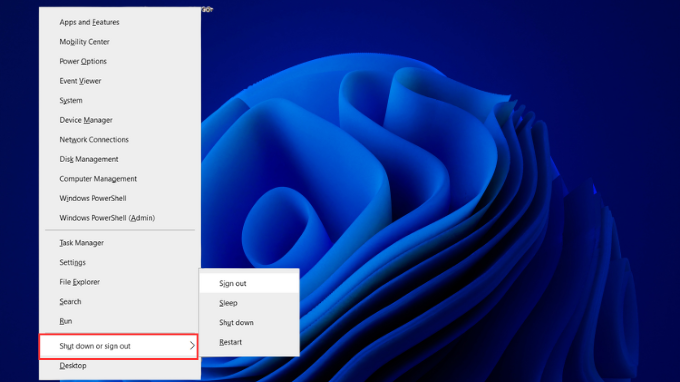
Task: Expand Shut down or sign out submenu
Action: pos(119,346)
